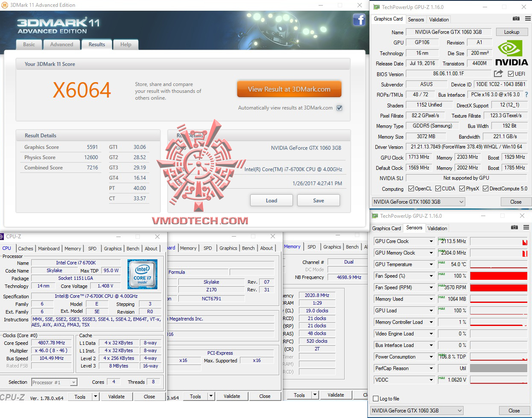Toggle the UEFI checkbox in GPU-Z
The height and width of the screenshot is (418, 532).
pyautogui.click(x=511, y=74)
